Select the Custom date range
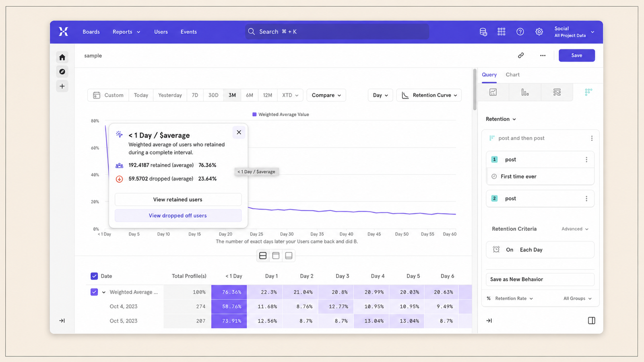Image resolution: width=644 pixels, height=362 pixels. point(108,95)
